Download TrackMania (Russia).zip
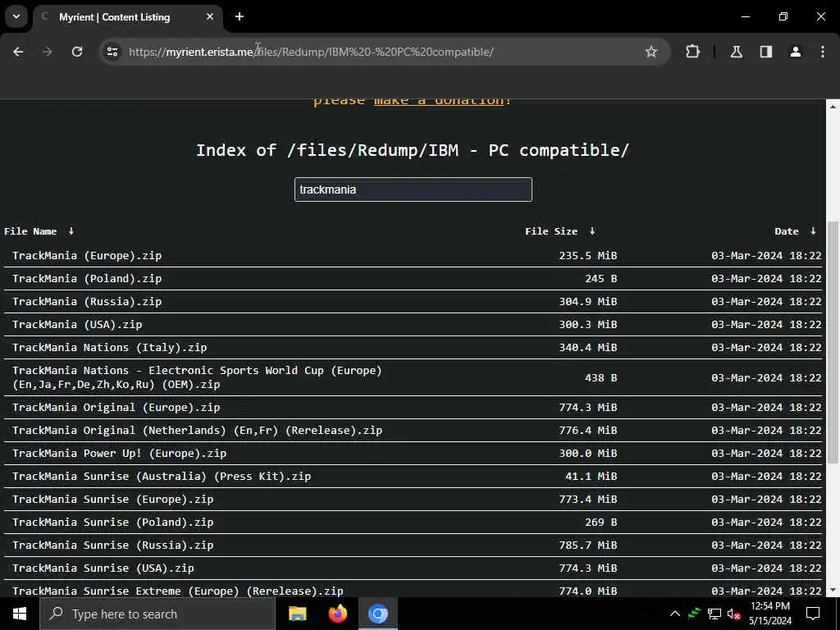This screenshot has width=840, height=630. [87, 302]
